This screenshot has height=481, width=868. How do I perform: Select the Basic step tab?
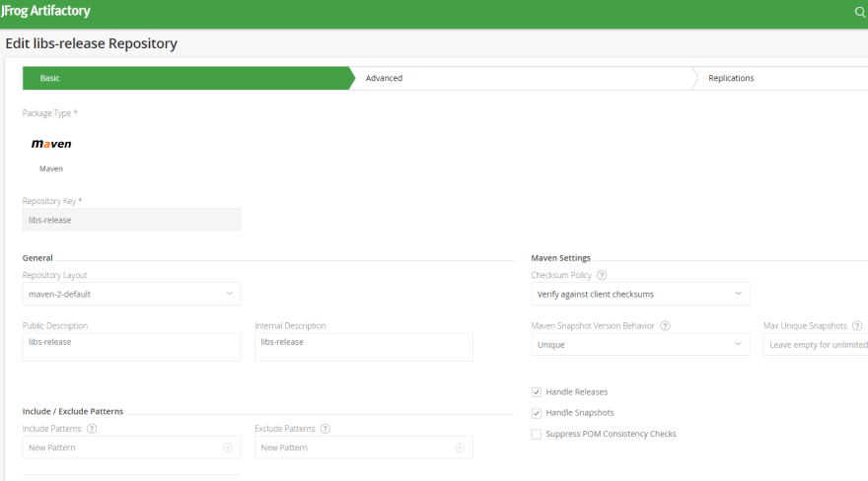click(x=49, y=78)
